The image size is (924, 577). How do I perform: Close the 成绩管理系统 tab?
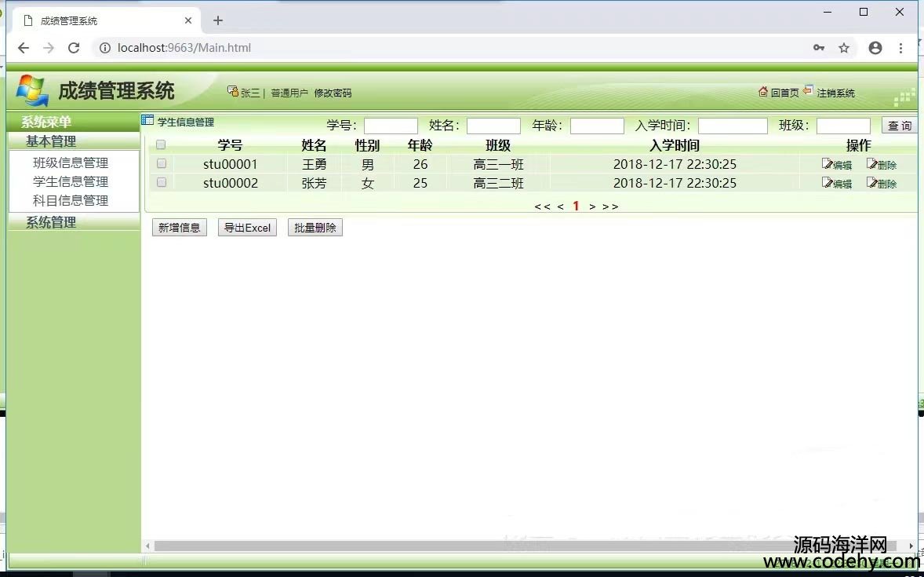click(188, 20)
